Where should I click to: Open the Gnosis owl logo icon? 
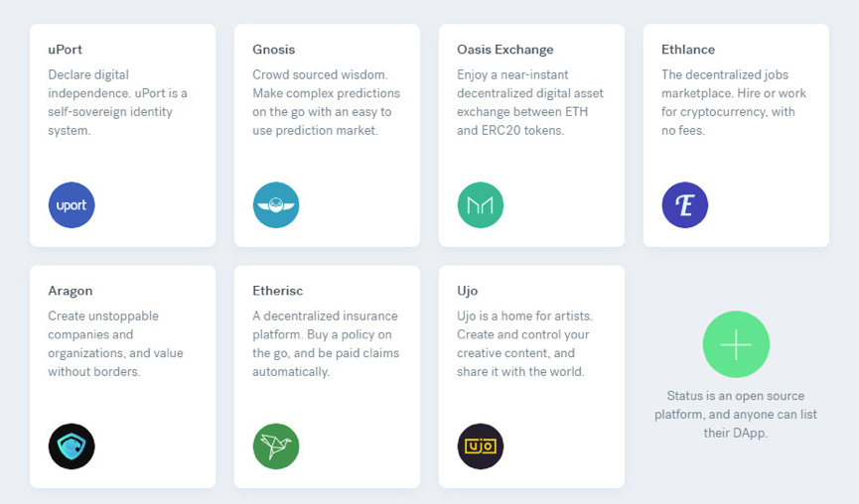pyautogui.click(x=276, y=205)
